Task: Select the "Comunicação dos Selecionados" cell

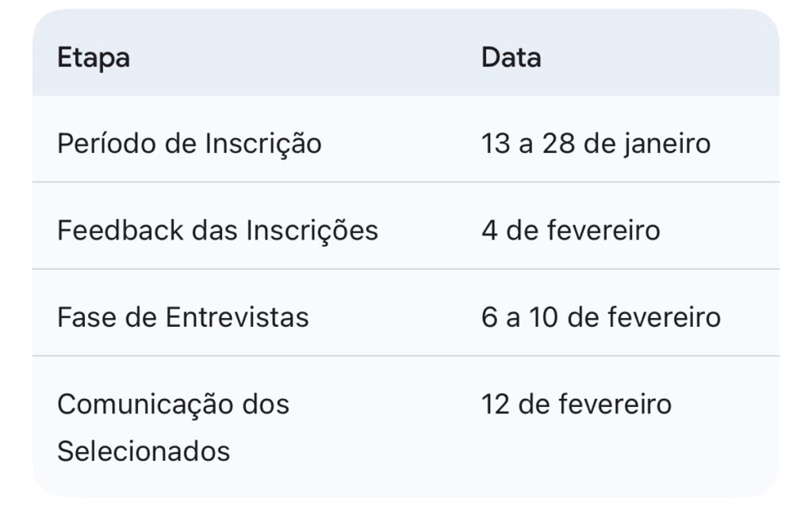Action: pyautogui.click(x=173, y=428)
